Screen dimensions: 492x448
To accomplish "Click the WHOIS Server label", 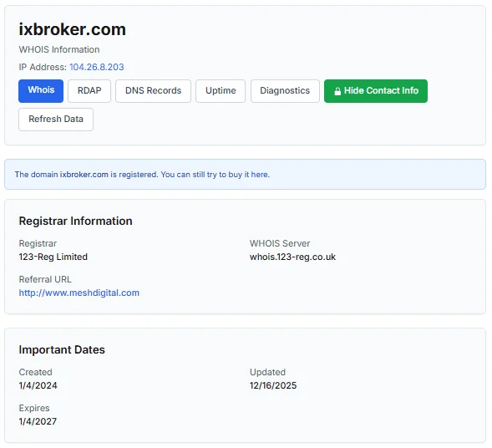I will [x=280, y=243].
